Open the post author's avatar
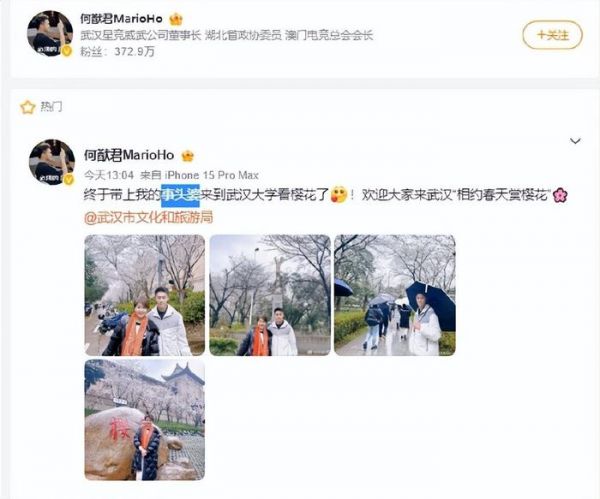600x499 pixels. tap(52, 162)
